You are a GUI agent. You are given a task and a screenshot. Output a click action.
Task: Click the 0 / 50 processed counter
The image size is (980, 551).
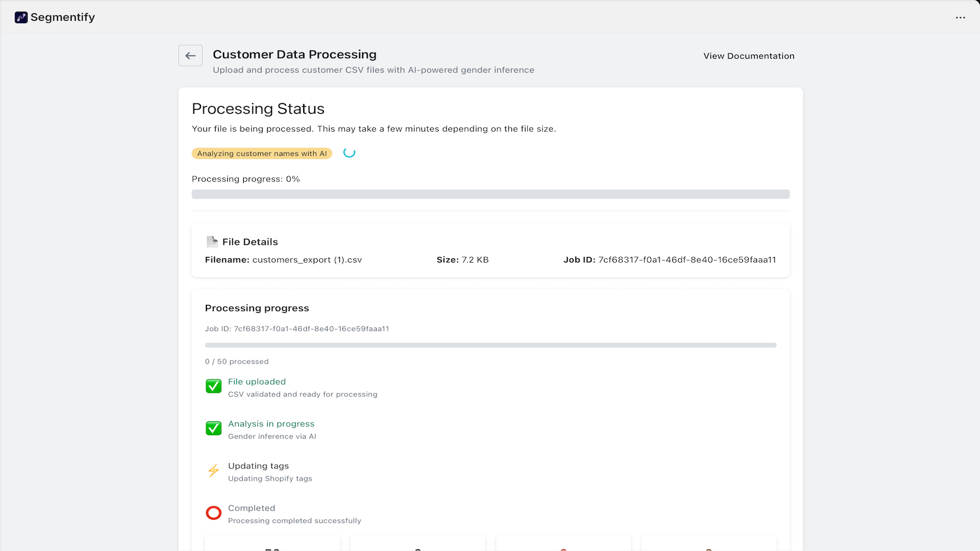click(x=237, y=361)
